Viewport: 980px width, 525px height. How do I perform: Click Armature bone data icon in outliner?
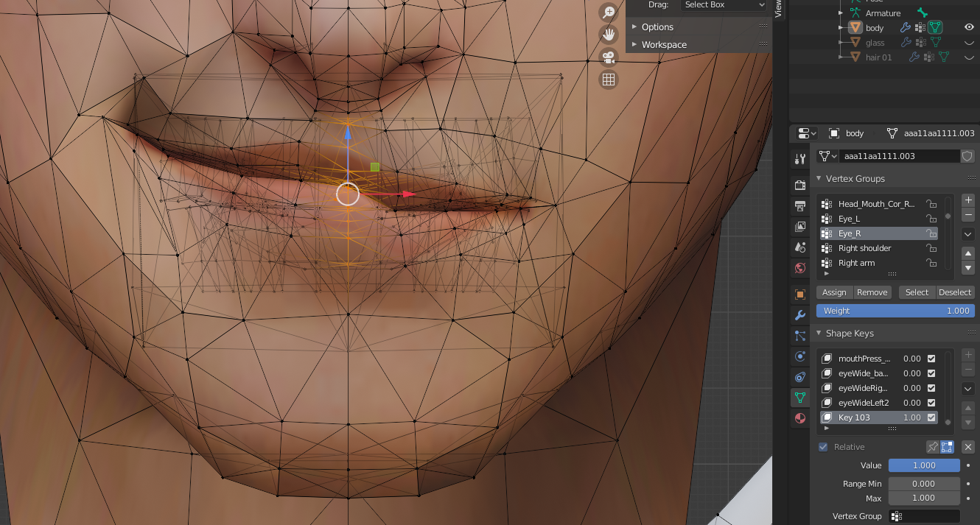(x=922, y=13)
